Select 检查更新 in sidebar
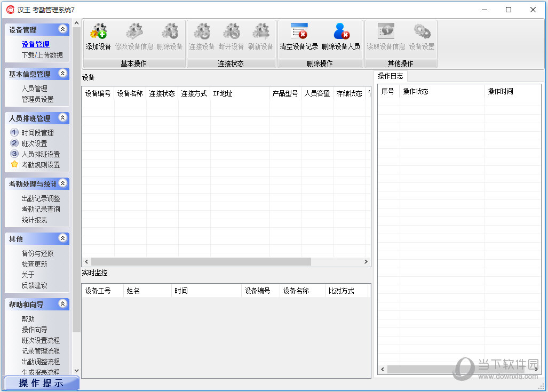The image size is (548, 392). pyautogui.click(x=34, y=265)
